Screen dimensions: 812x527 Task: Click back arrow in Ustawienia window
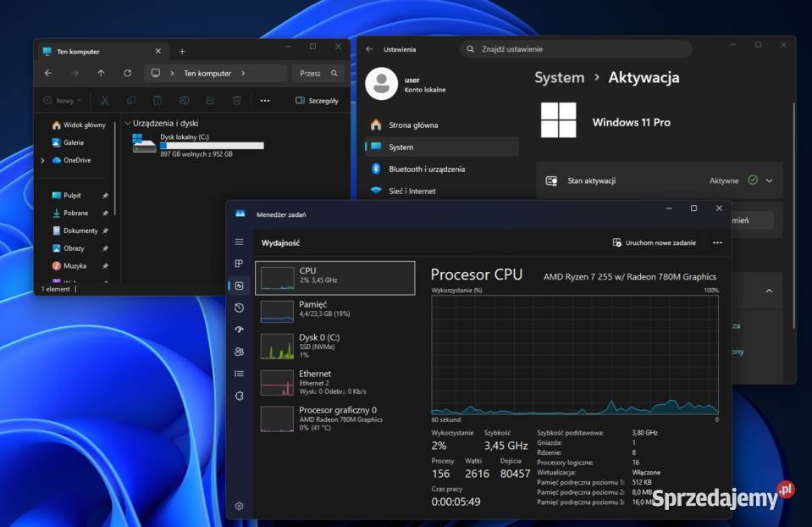pos(369,49)
